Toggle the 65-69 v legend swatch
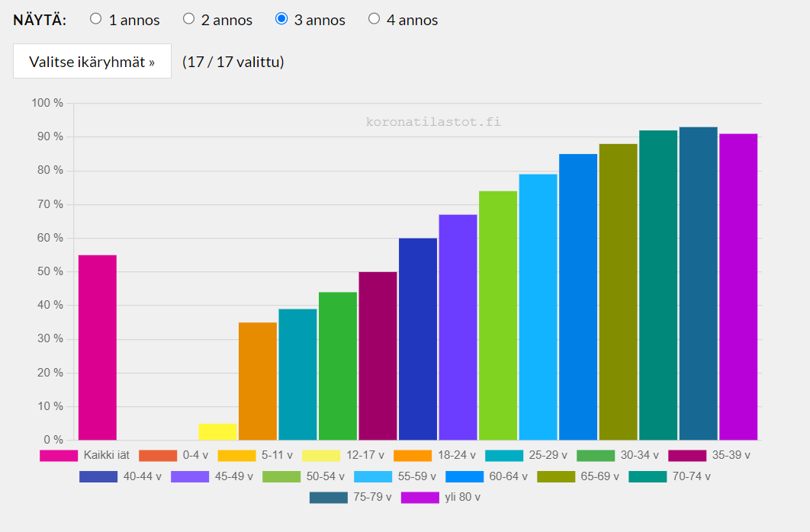The height and width of the screenshot is (532, 810). pyautogui.click(x=556, y=476)
